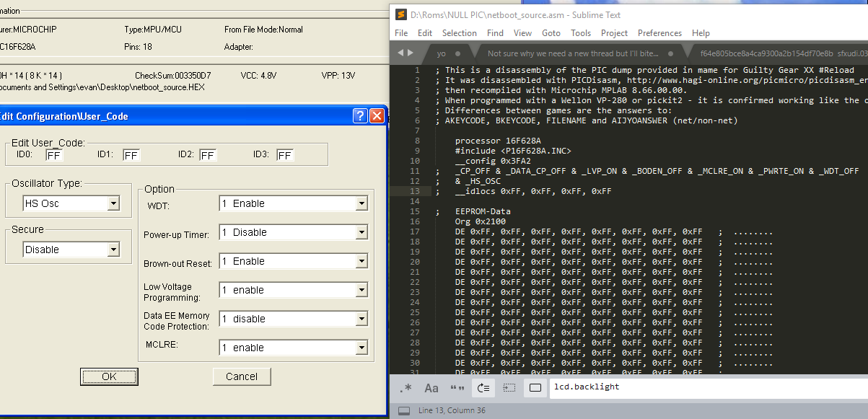Toggle whole word quotes search option

pyautogui.click(x=457, y=388)
